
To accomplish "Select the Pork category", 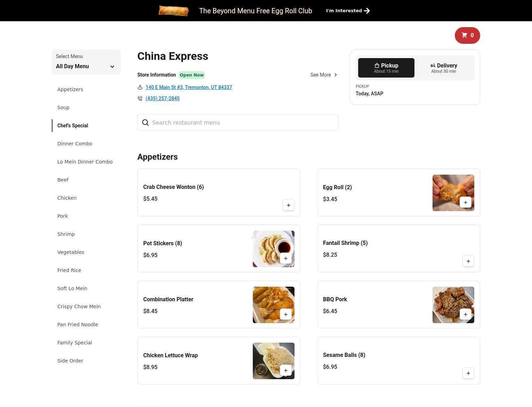I will tap(63, 216).
